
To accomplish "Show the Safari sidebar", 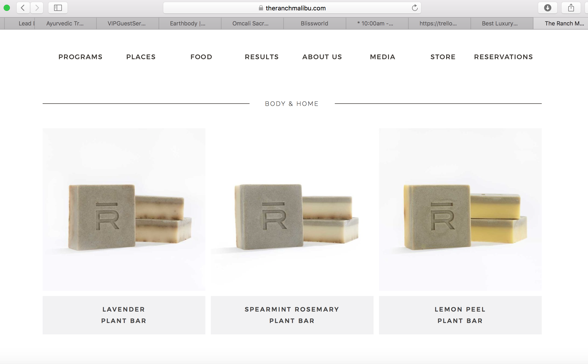I will click(x=58, y=8).
